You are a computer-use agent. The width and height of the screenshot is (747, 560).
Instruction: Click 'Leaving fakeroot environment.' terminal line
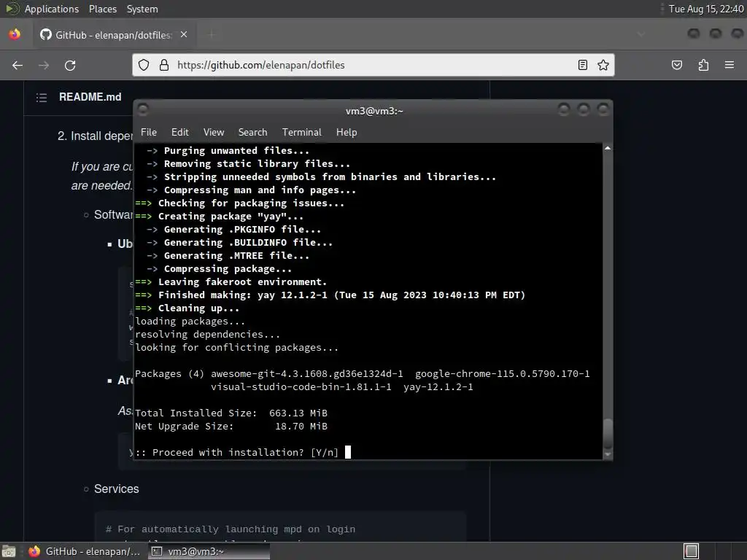pyautogui.click(x=242, y=282)
